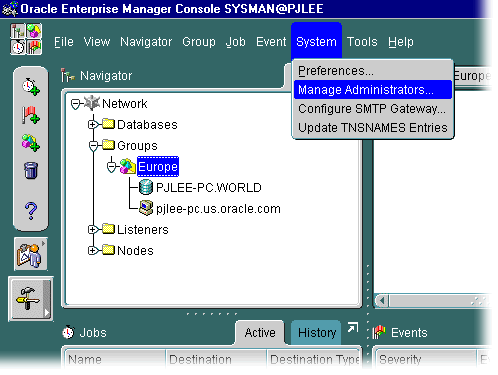Click the Nodes folder icon
Viewport: 498px width, 375px height.
[108, 250]
